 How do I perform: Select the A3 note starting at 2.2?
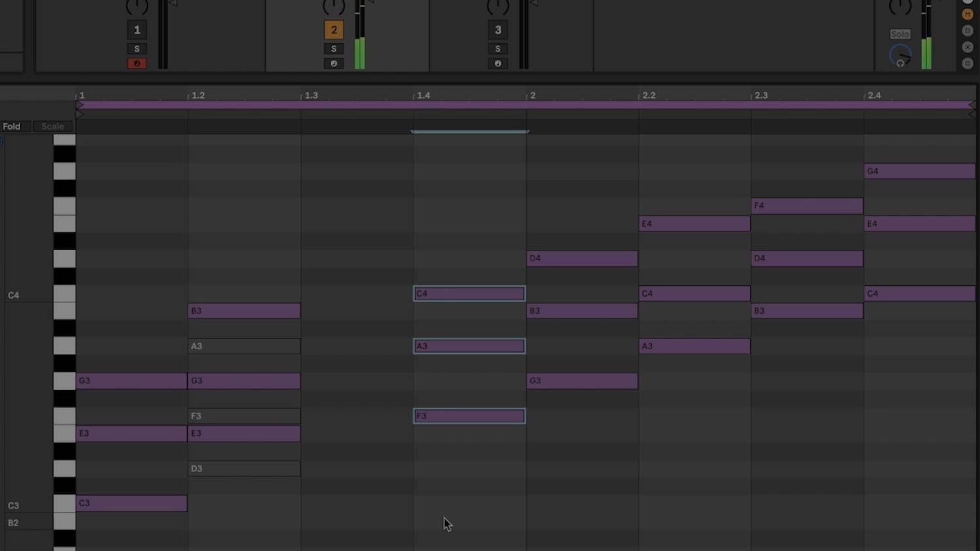coord(694,346)
